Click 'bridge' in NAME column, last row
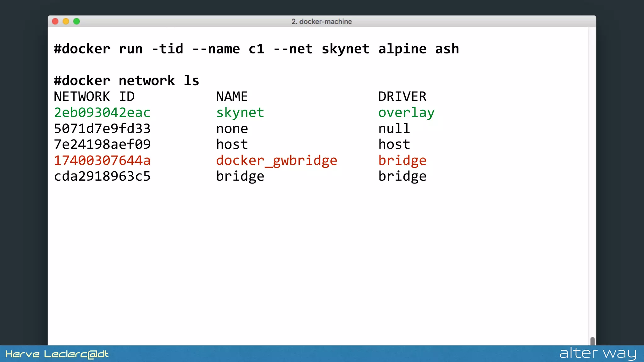Viewport: 644px width, 362px height. tap(240, 177)
